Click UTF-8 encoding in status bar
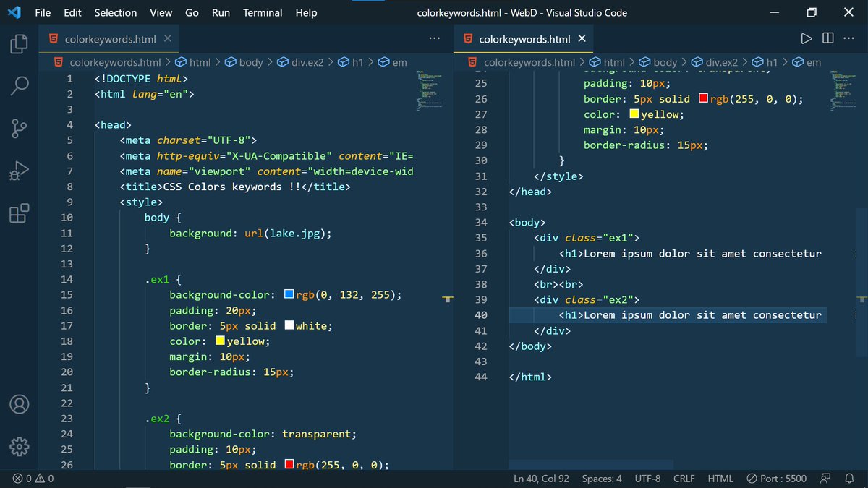The image size is (868, 488). click(x=647, y=479)
